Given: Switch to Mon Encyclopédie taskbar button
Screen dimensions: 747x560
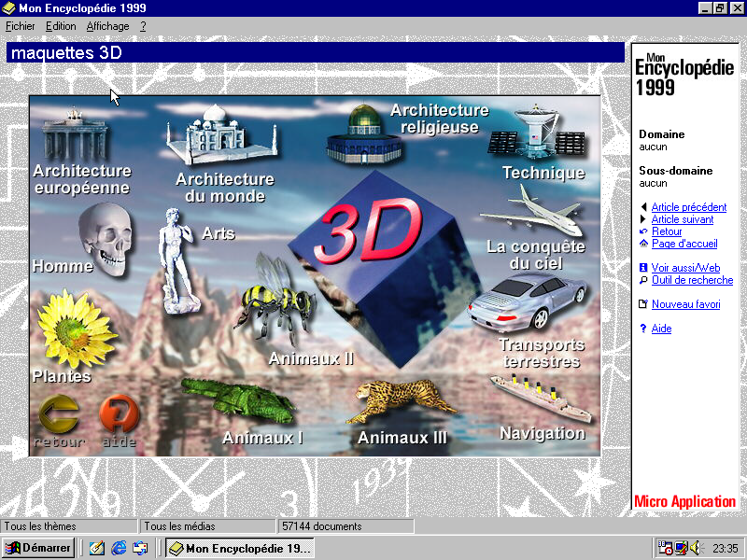Looking at the screenshot, I should pyautogui.click(x=240, y=548).
